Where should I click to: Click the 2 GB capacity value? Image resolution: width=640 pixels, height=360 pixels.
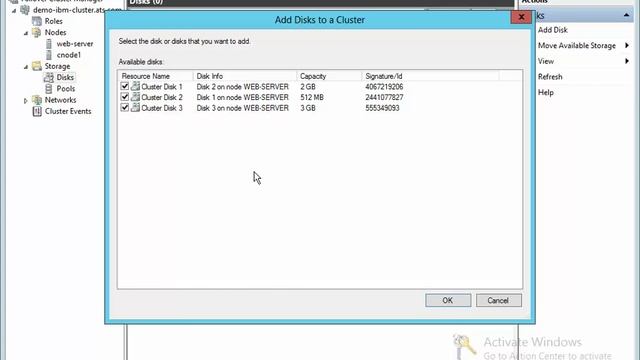click(x=308, y=87)
